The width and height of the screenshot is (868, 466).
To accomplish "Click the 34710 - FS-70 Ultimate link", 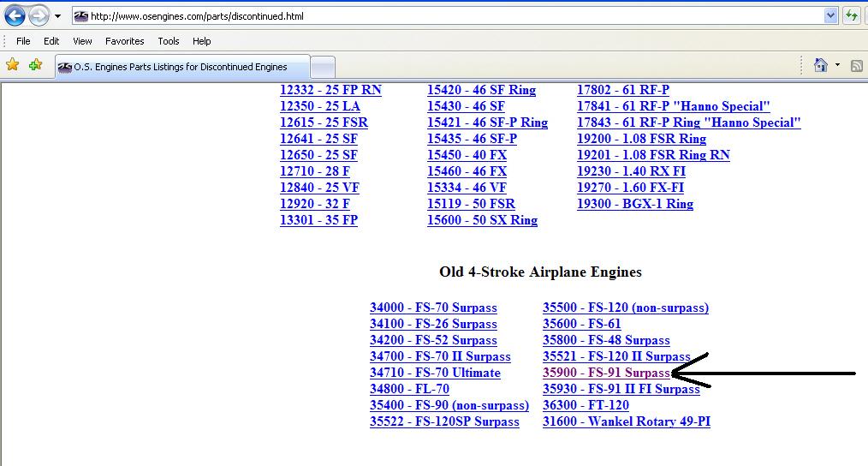I will (435, 373).
